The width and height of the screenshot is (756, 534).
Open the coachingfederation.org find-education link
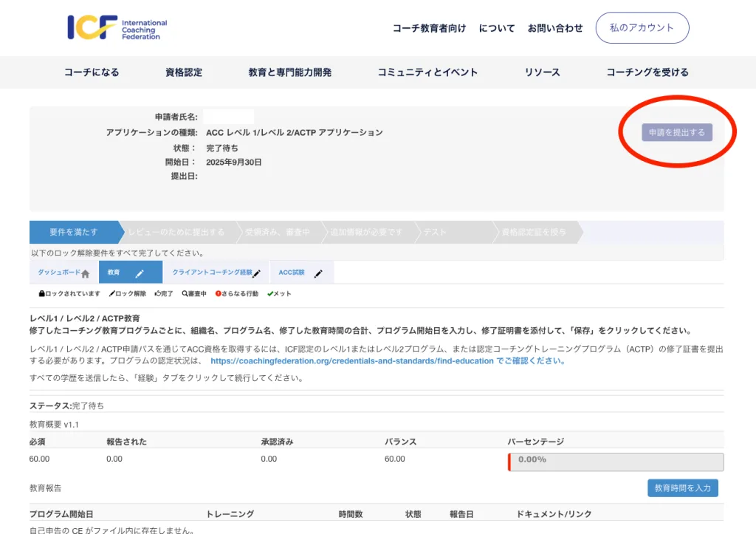[352, 361]
